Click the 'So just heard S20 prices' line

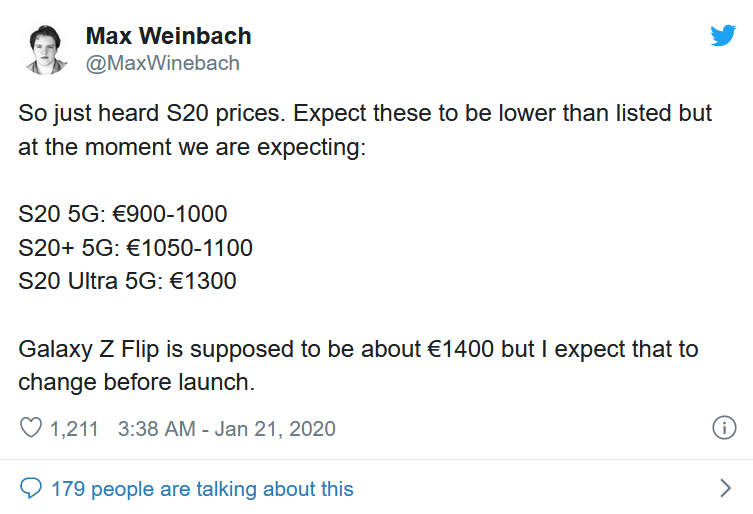[x=365, y=113]
